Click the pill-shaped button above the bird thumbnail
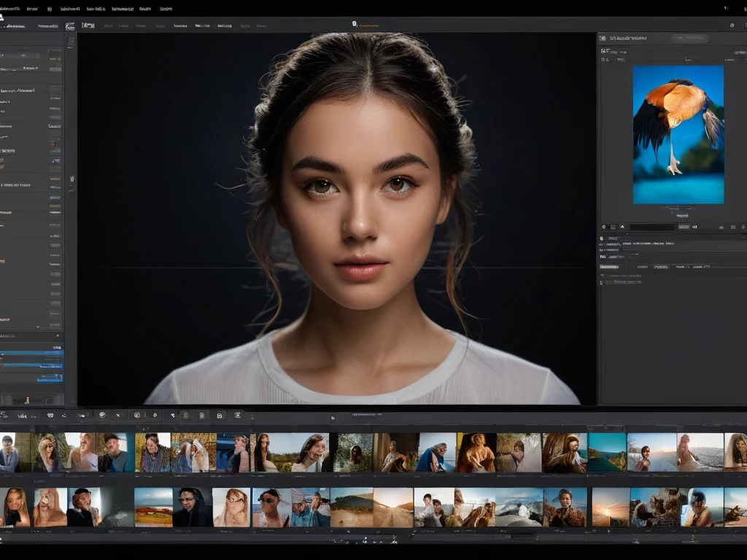This screenshot has width=747, height=560. tap(689, 38)
